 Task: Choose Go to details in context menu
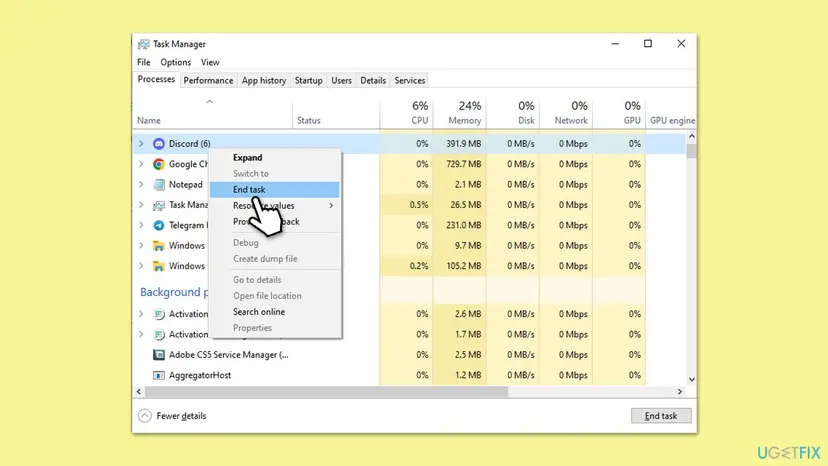pos(275,280)
